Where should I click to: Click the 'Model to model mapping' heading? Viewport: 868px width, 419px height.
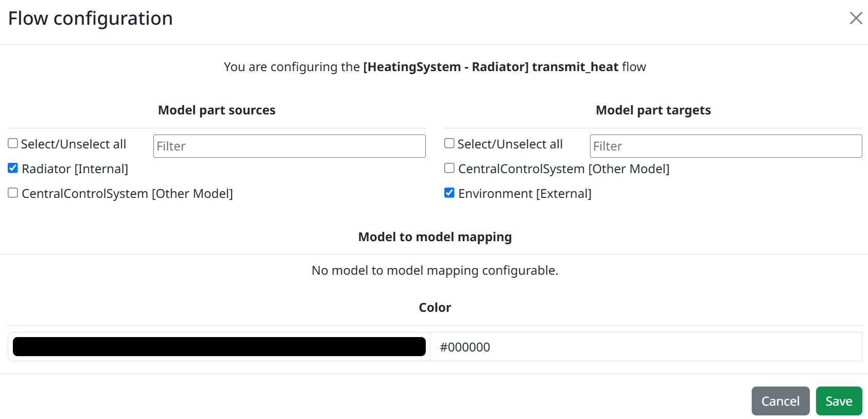[x=435, y=237]
